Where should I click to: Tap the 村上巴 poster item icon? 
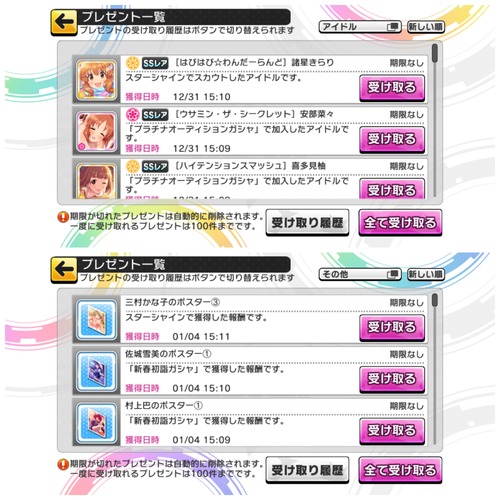click(96, 423)
